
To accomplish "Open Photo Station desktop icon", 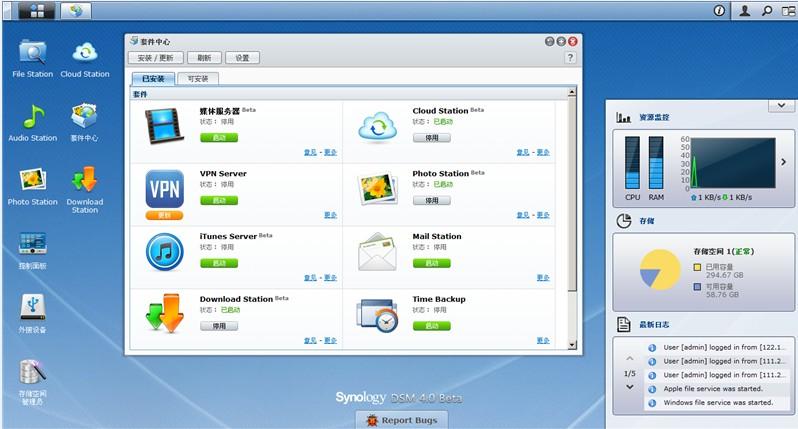I will [x=33, y=186].
